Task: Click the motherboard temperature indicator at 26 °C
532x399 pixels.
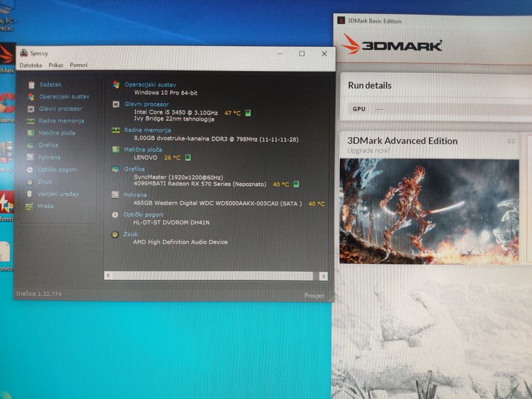Action: point(188,157)
